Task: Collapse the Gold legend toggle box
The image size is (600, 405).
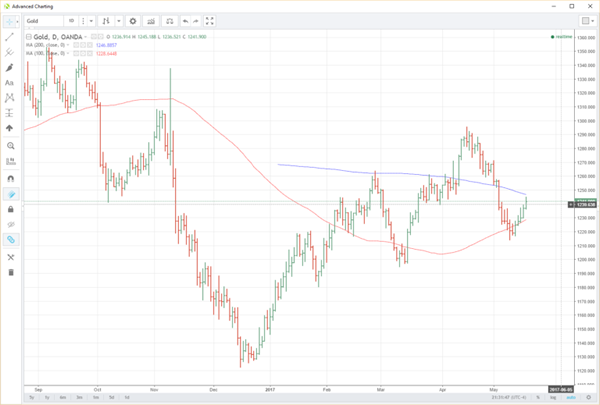Action: pos(29,37)
